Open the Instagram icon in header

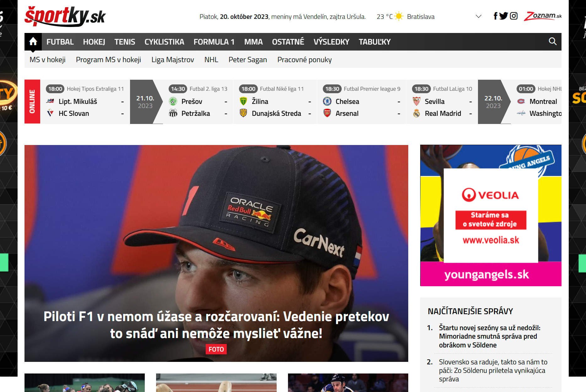[x=513, y=16]
